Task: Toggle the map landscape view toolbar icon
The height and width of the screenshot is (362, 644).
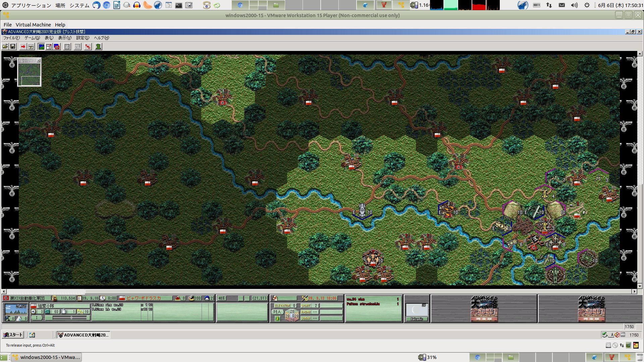Action: 41,47
